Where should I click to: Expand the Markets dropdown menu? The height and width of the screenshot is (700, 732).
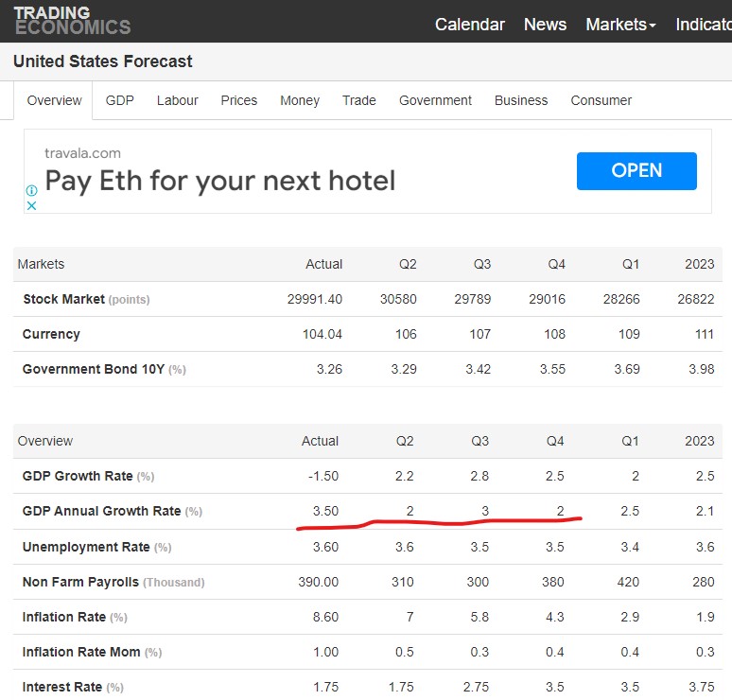[620, 25]
